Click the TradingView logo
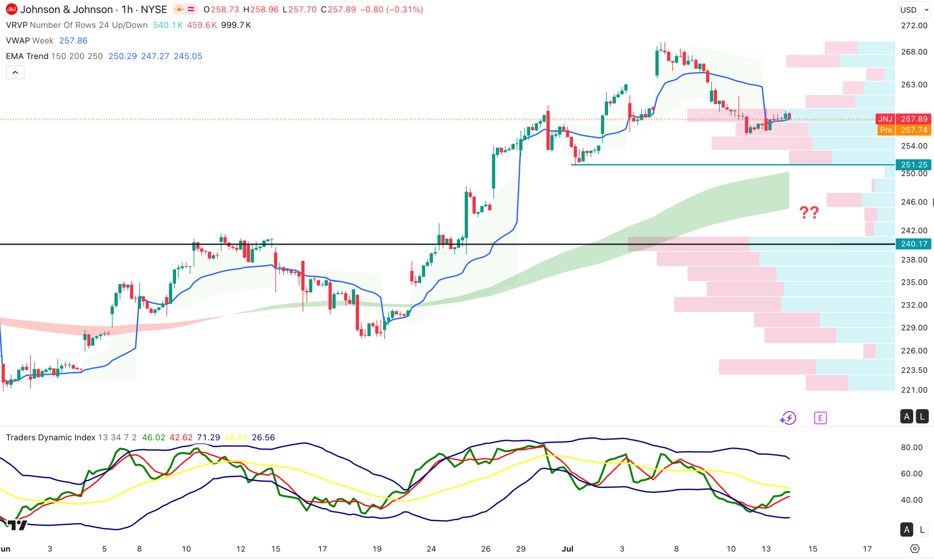The height and width of the screenshot is (560, 934). (17, 525)
